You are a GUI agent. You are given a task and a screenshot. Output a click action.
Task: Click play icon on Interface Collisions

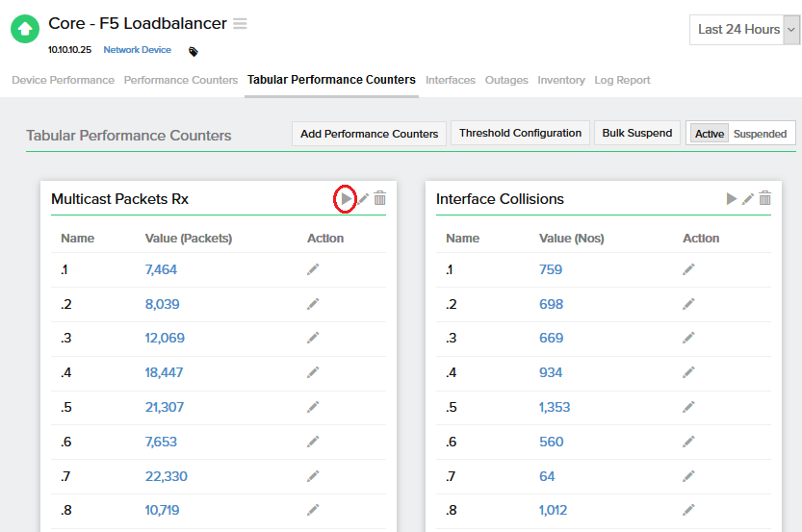(x=731, y=198)
